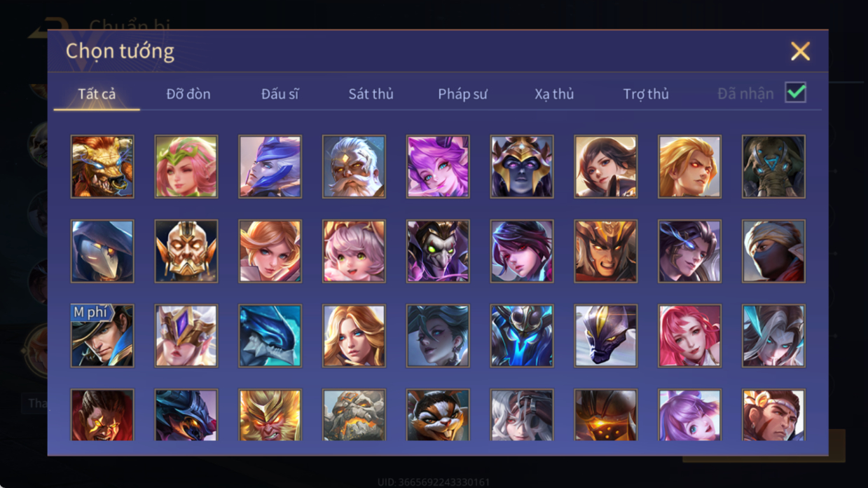Select the black panther hero portrait
This screenshot has height=488, width=868.
606,336
